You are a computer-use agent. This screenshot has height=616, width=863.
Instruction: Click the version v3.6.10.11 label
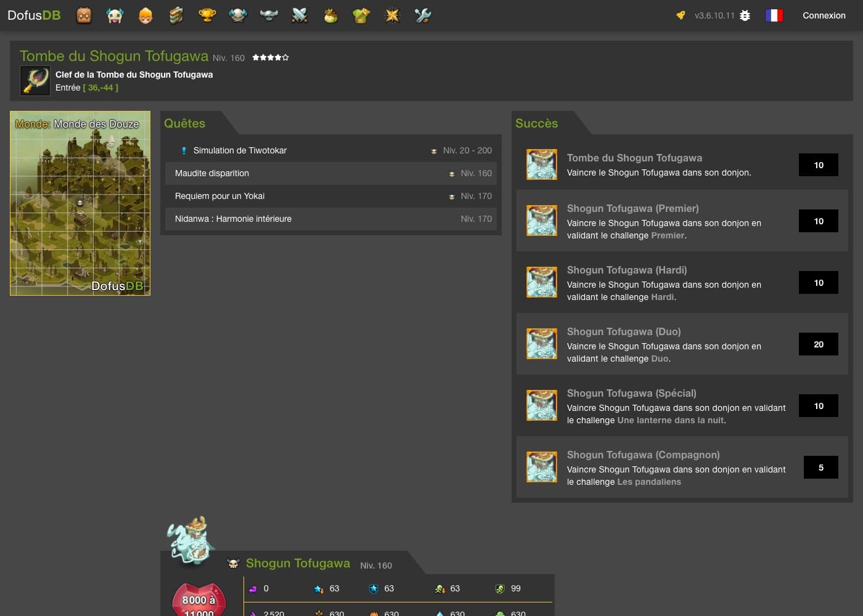point(714,15)
